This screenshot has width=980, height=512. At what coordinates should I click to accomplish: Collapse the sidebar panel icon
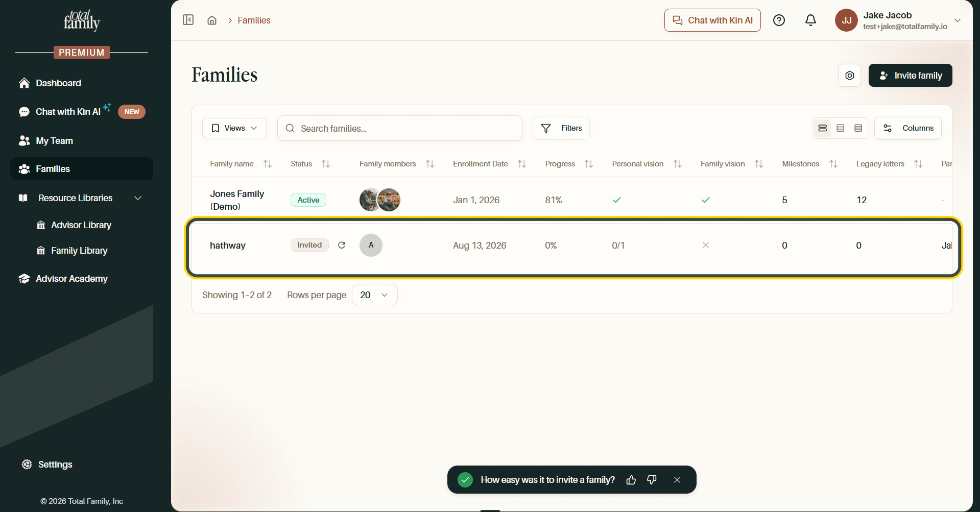(188, 20)
